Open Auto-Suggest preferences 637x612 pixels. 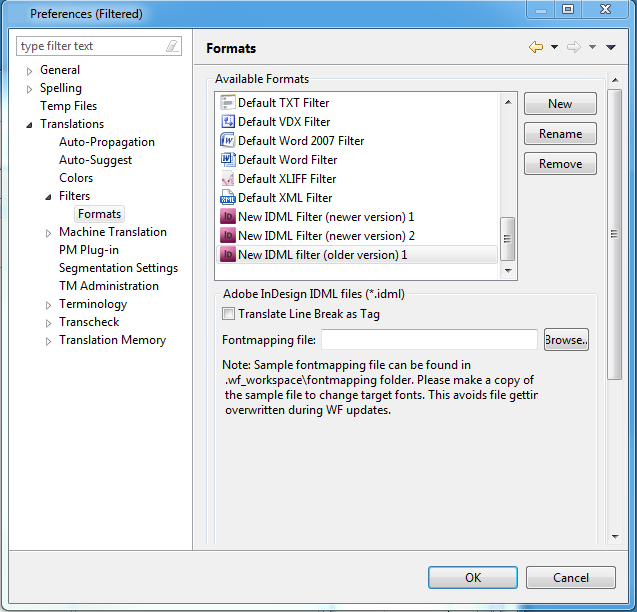[x=95, y=160]
